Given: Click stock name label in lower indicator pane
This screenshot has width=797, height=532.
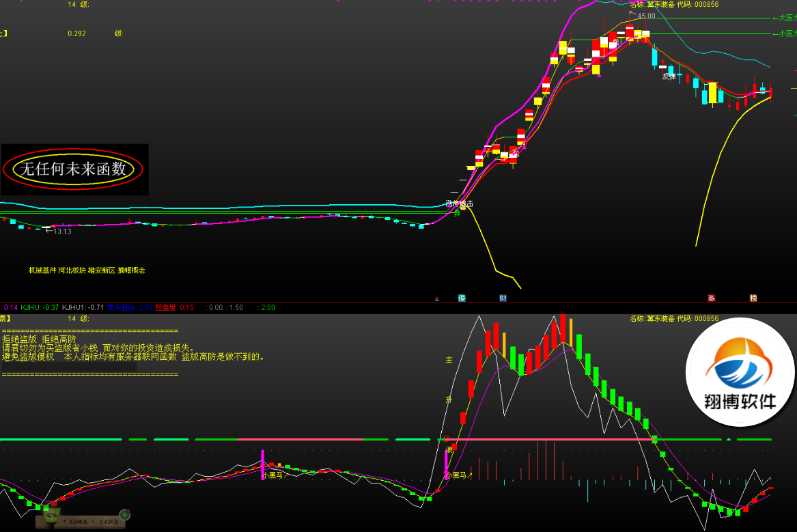Looking at the screenshot, I should [x=674, y=319].
